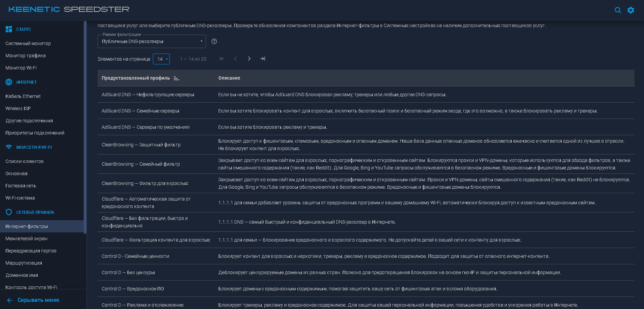Click the Wi-Fi networks icon
This screenshot has height=309, width=644.
9,147
